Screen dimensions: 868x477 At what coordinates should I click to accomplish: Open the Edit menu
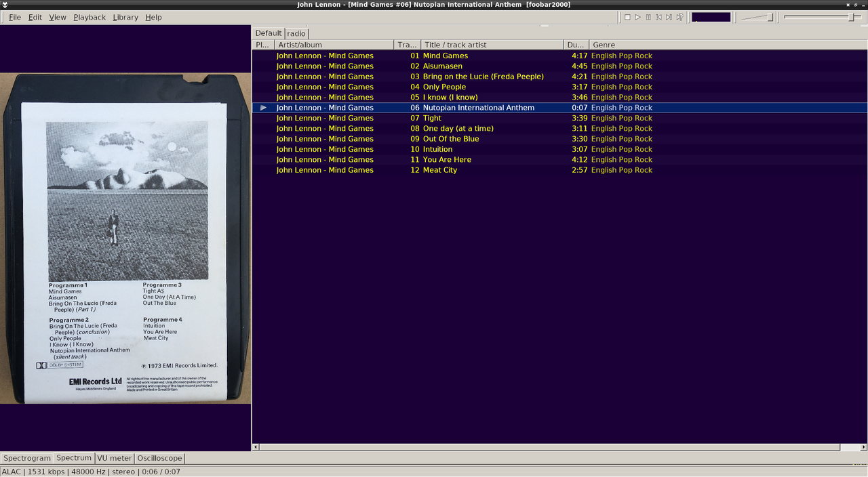[x=35, y=17]
